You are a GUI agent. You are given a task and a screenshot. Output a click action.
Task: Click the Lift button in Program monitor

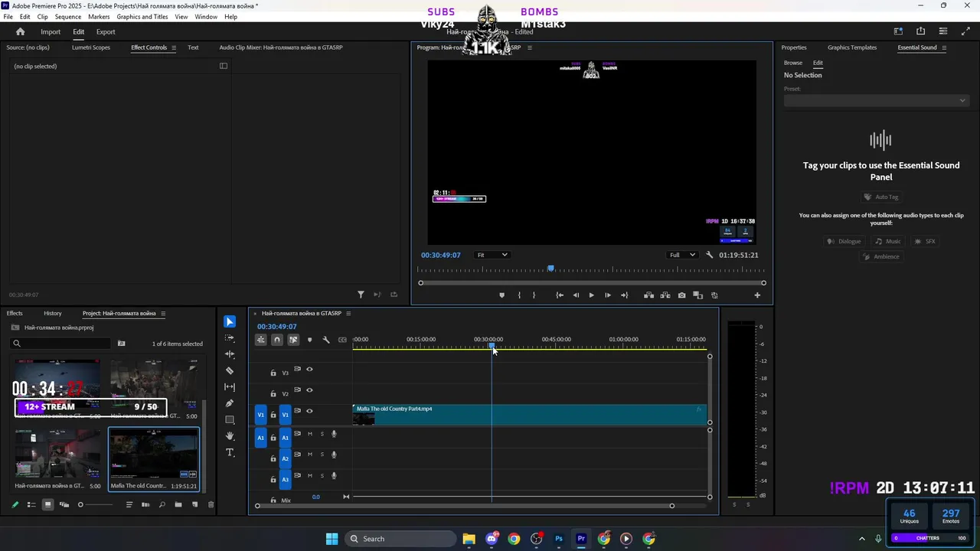(x=648, y=295)
